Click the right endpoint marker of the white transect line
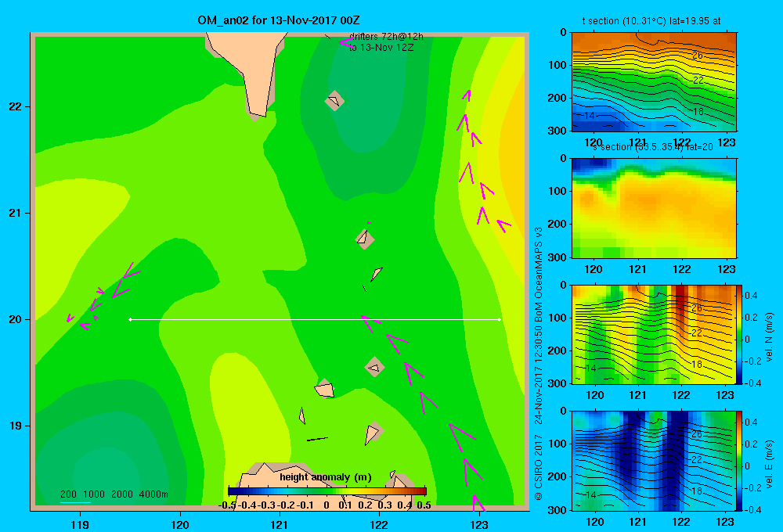 (x=499, y=319)
